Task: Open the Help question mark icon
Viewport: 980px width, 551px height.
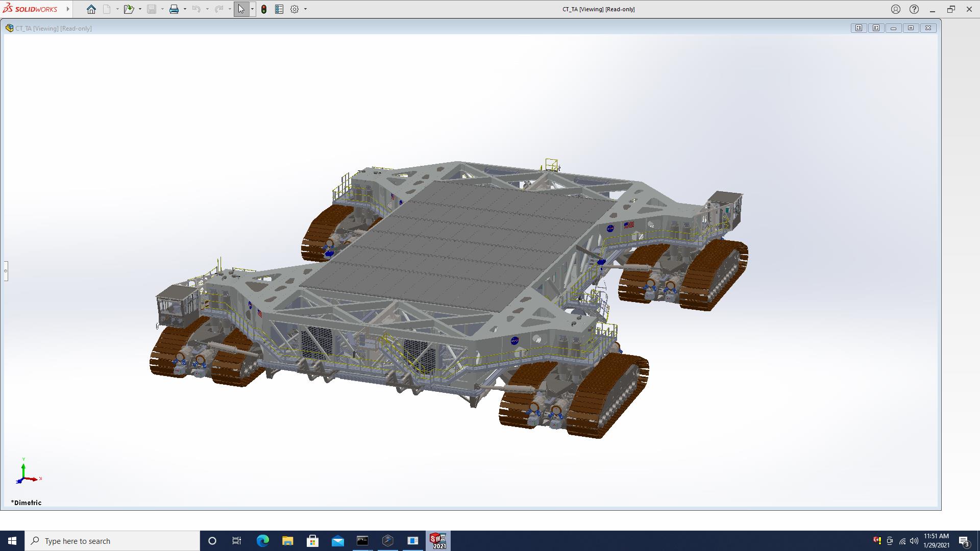Action: click(914, 9)
